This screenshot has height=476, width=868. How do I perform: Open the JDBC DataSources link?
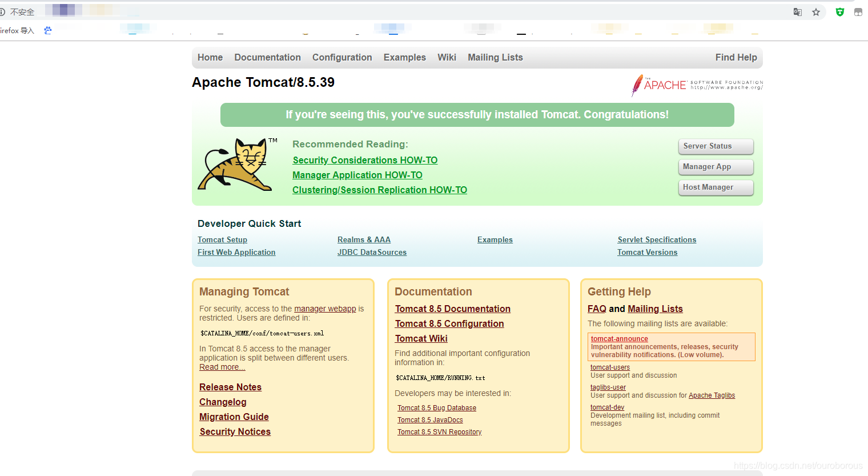(x=372, y=253)
